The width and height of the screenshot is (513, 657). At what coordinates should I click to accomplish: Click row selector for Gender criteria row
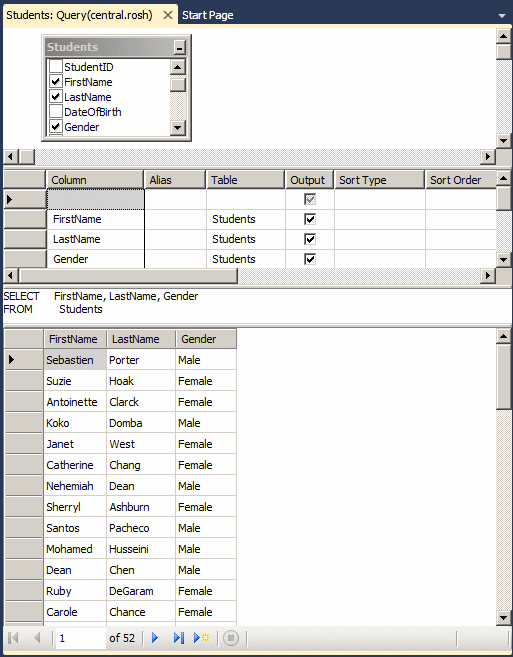pyautogui.click(x=24, y=259)
